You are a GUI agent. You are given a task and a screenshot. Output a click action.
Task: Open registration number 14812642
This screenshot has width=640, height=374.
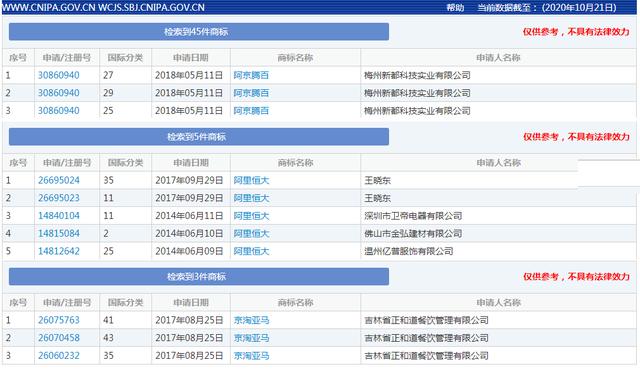(59, 251)
